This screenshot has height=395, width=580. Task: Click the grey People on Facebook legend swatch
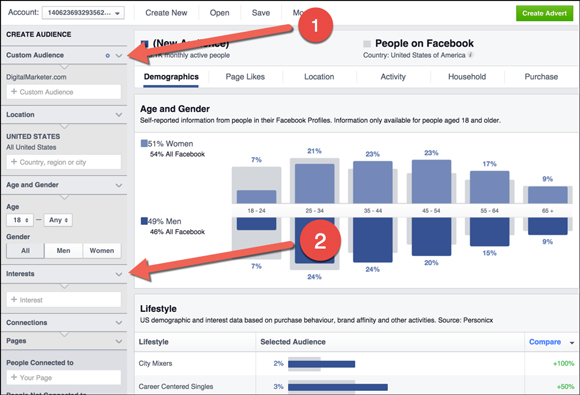[x=367, y=44]
